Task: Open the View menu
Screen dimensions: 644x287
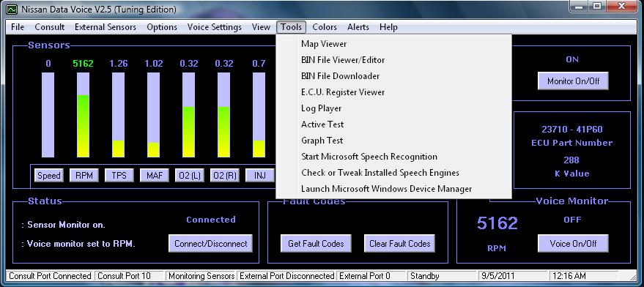Action: [x=261, y=27]
